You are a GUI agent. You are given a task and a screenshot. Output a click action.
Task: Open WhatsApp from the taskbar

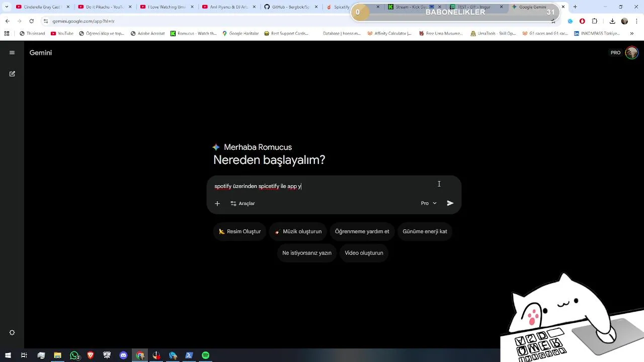click(74, 355)
